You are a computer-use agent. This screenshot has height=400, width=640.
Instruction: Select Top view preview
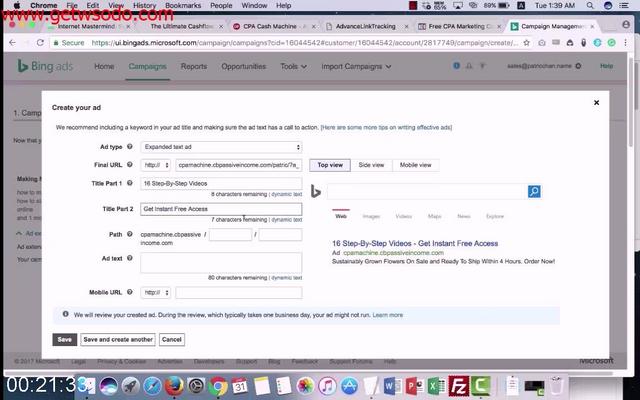(x=330, y=165)
